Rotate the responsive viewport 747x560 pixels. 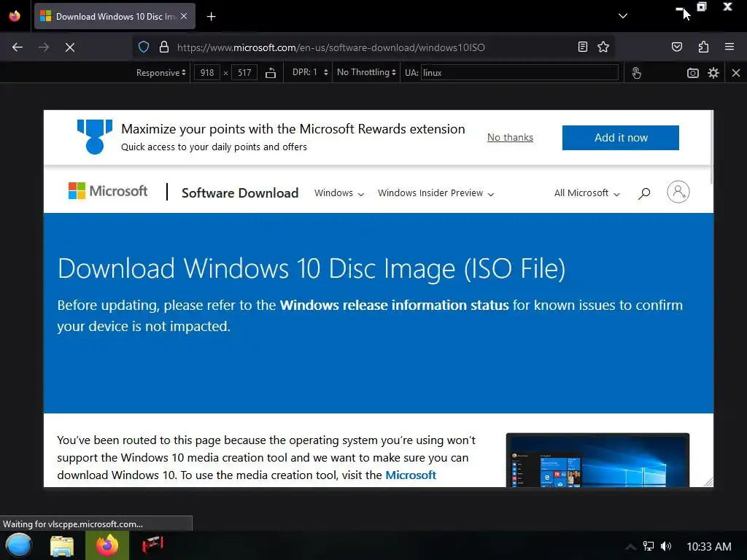(x=271, y=73)
